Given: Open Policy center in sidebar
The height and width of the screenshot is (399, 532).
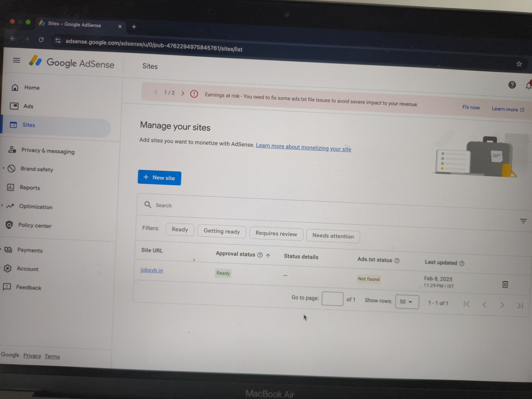Looking at the screenshot, I should tap(29, 225).
